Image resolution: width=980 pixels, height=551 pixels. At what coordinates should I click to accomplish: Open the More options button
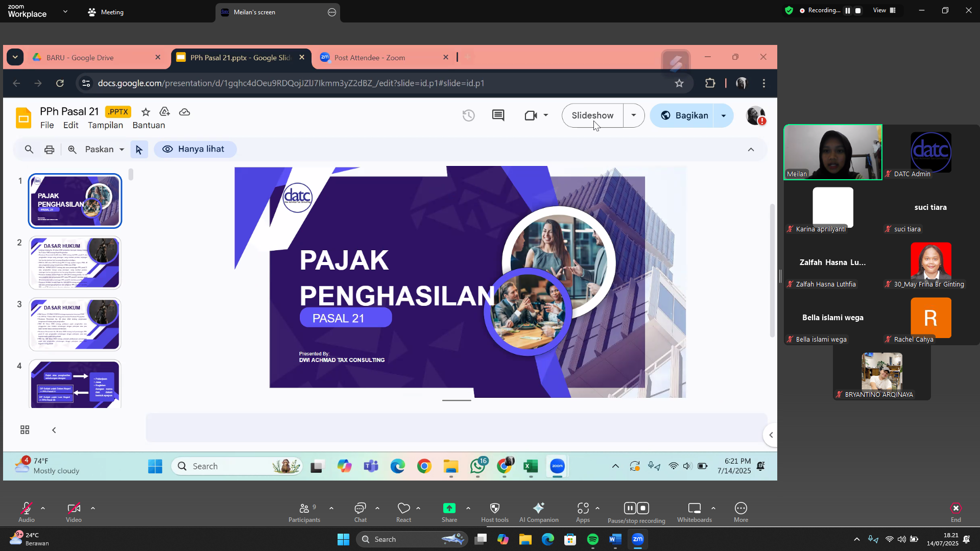tap(740, 512)
